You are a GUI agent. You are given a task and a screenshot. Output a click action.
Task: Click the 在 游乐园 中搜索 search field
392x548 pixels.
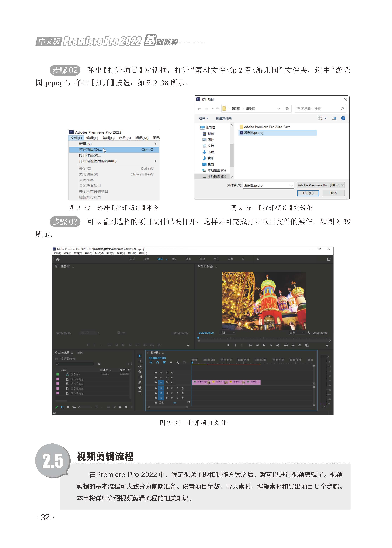click(320, 109)
